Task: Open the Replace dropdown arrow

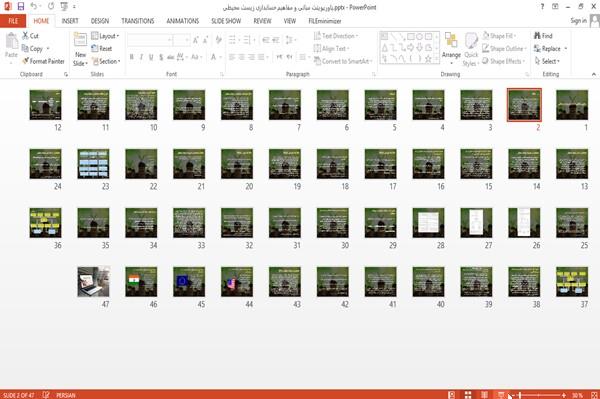Action: pyautogui.click(x=566, y=49)
